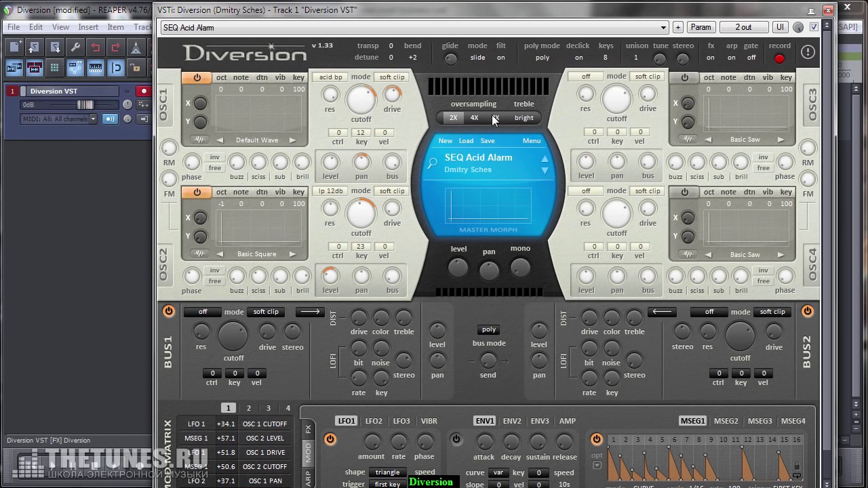868x488 pixels.
Task: Click the track volume fader in REAPER
Action: (x=85, y=105)
